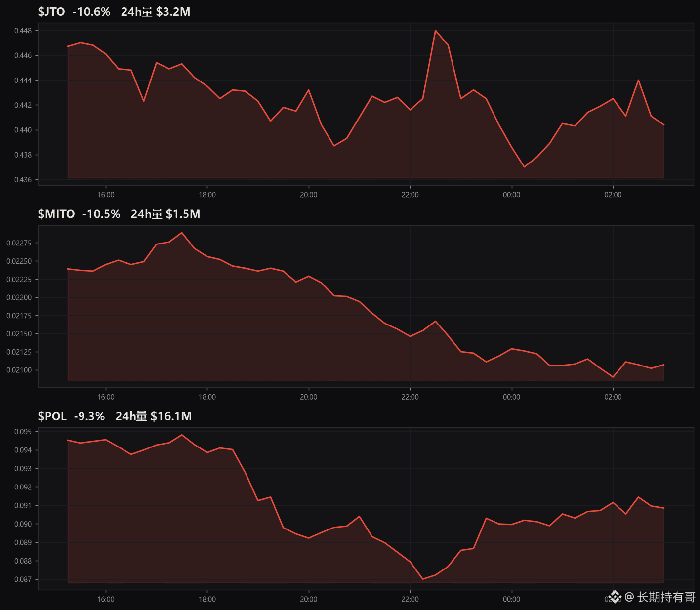
Task: Click the 0.091 POL price label
Action: pyautogui.click(x=23, y=506)
